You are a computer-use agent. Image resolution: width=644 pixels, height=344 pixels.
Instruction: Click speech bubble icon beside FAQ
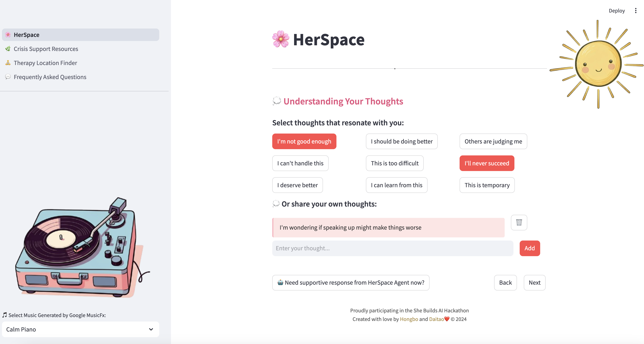[x=8, y=77]
